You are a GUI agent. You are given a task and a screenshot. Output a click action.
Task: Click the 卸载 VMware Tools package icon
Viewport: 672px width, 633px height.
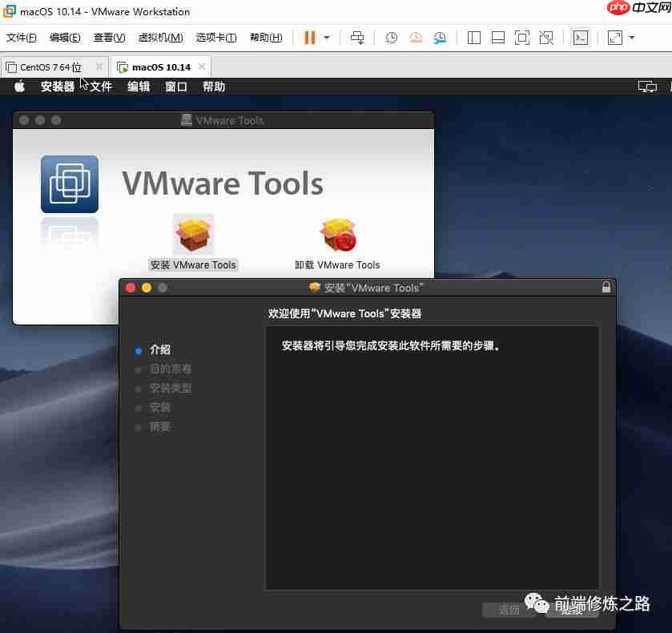338,234
